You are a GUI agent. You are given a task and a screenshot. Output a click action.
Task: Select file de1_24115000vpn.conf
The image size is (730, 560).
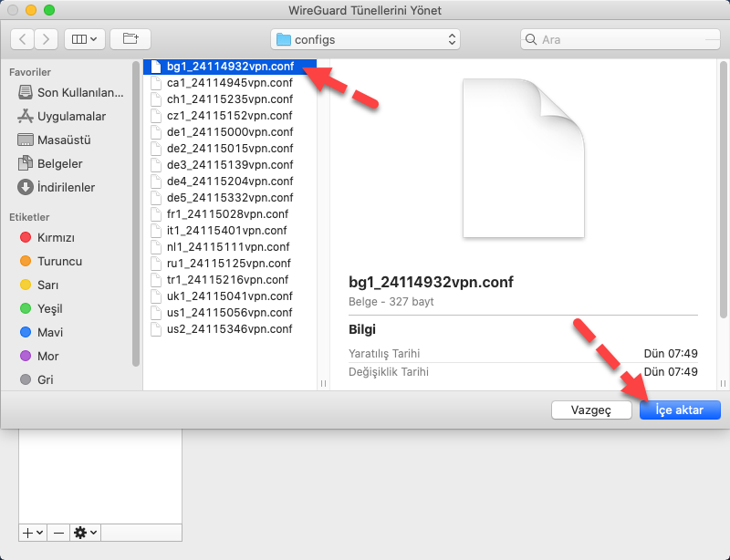pos(230,131)
